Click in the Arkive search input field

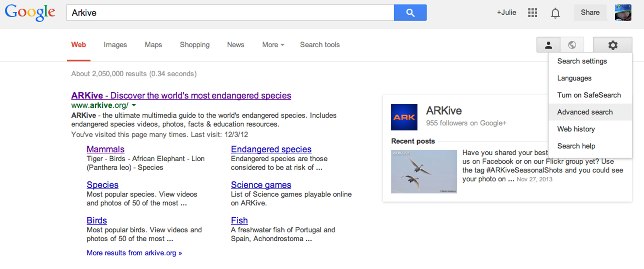[x=230, y=12]
